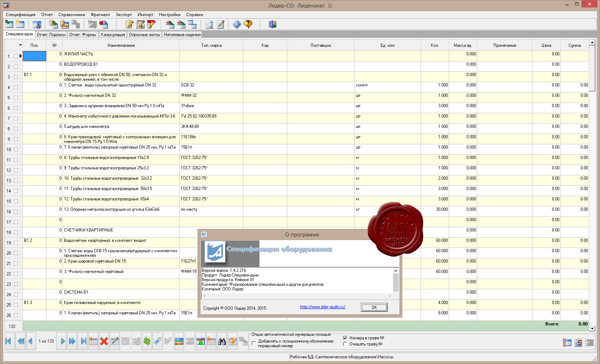Open the Спецификация menu

(x=20, y=15)
